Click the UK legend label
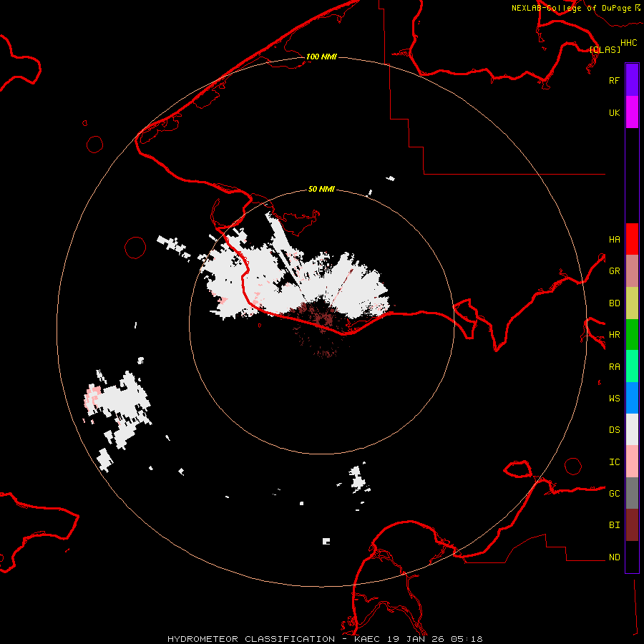This screenshot has width=644, height=644. [614, 113]
